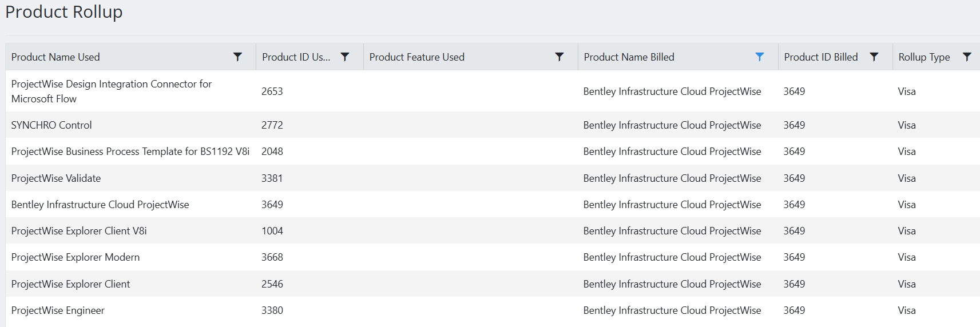
Task: Select ProjectWise Design Integration Connector for Microsoft Flow
Action: (112, 91)
